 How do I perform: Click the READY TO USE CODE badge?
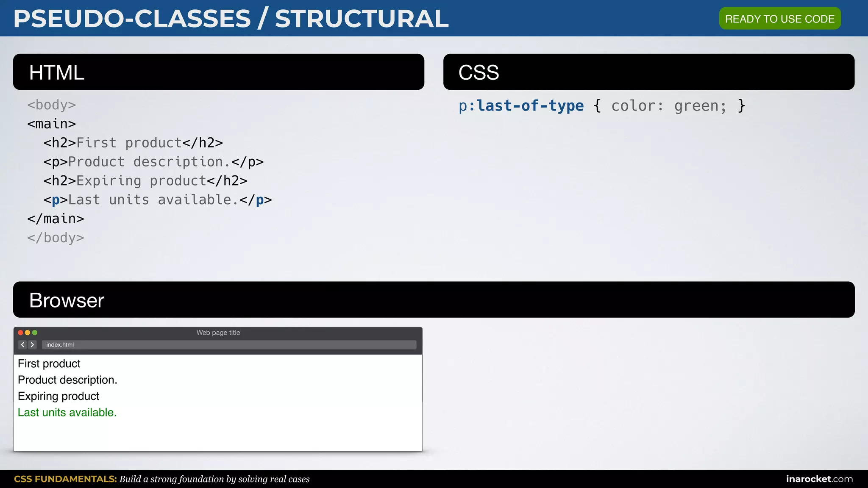click(x=779, y=19)
